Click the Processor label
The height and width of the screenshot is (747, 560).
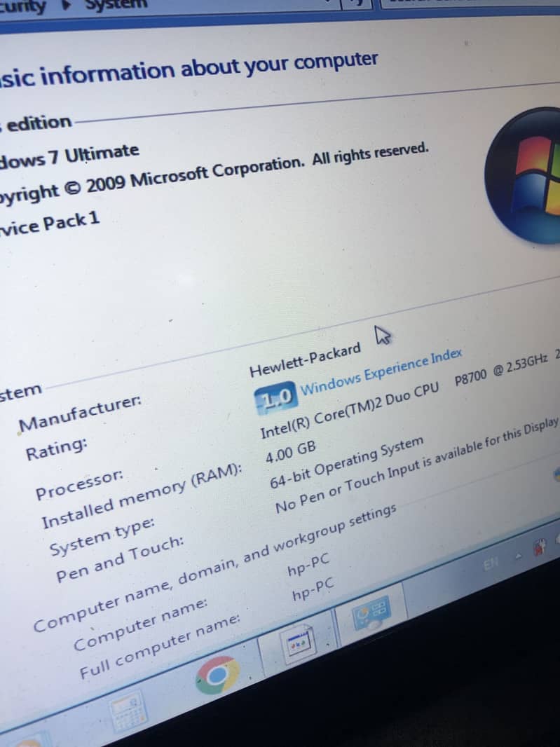79,484
